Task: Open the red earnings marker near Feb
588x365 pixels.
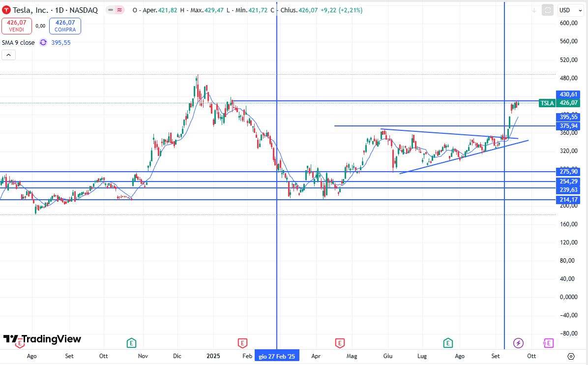Action: [242, 342]
